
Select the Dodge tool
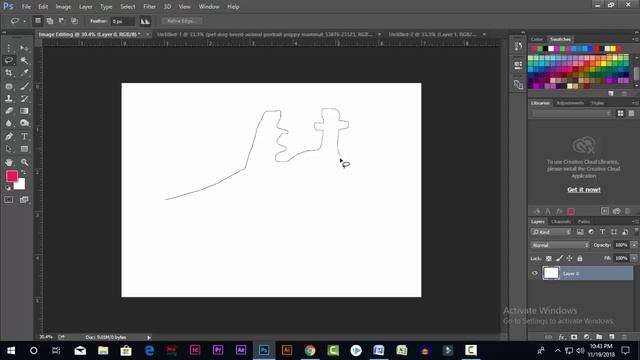[x=24, y=123]
